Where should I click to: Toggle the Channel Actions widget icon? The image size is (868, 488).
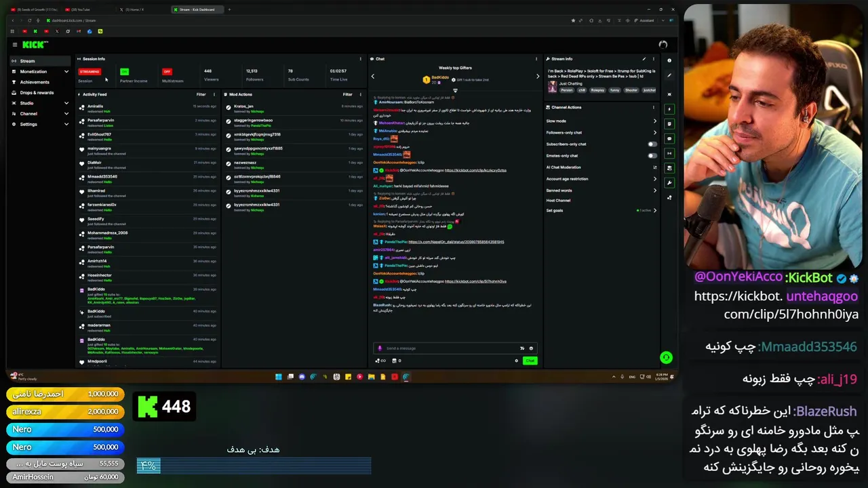pyautogui.click(x=669, y=168)
